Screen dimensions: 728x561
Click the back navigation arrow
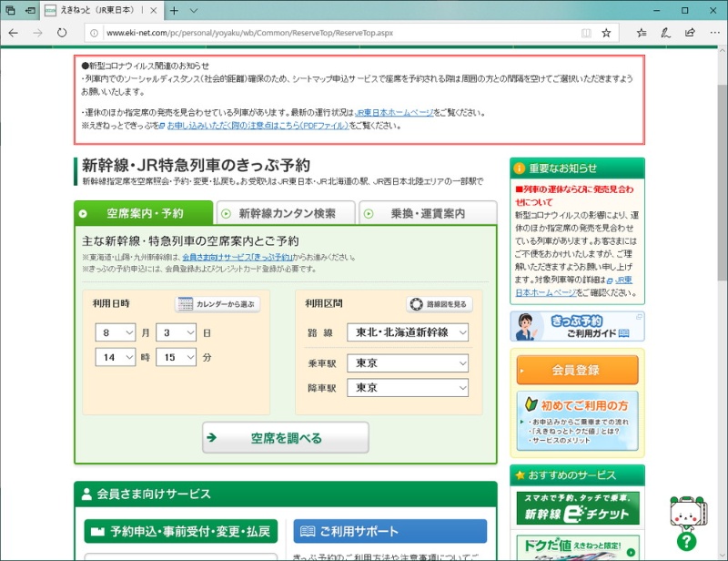pyautogui.click(x=13, y=32)
